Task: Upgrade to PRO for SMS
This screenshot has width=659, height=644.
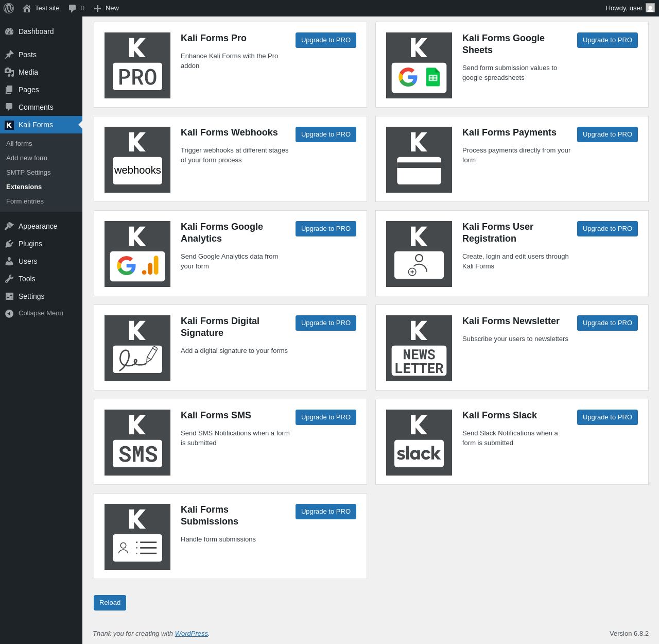Action: point(326,417)
